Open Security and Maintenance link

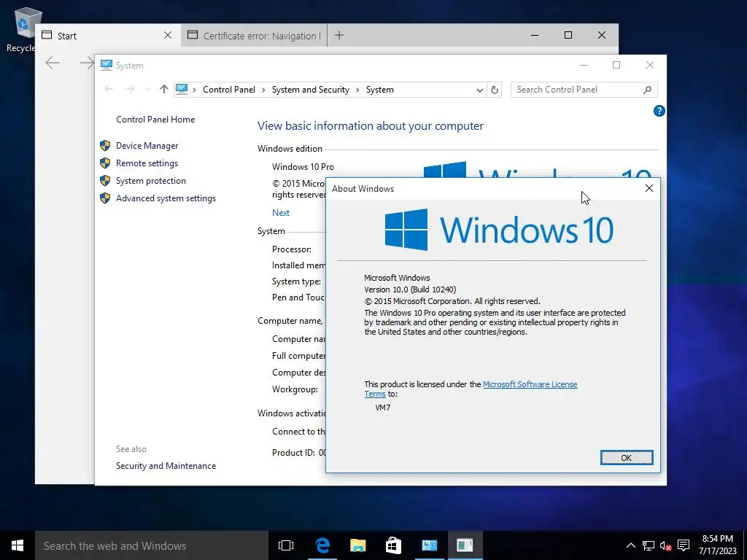pyautogui.click(x=166, y=466)
